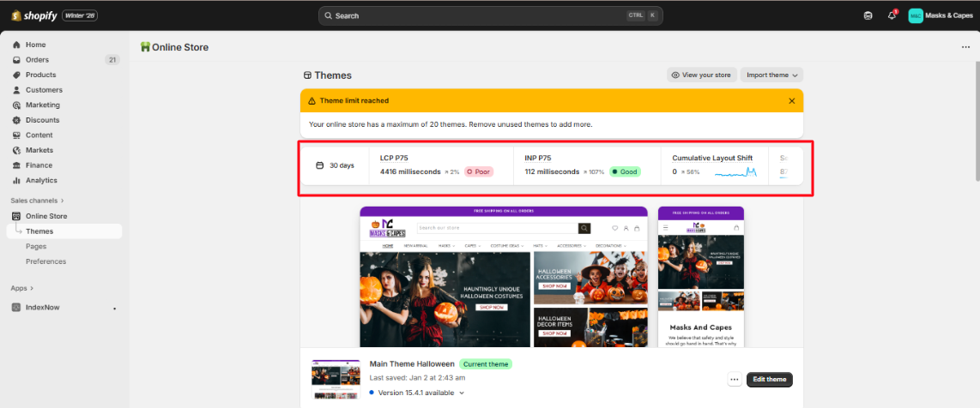The image size is (980, 408).
Task: Open the Sidekick assistant icon in the top bar
Action: 868,15
